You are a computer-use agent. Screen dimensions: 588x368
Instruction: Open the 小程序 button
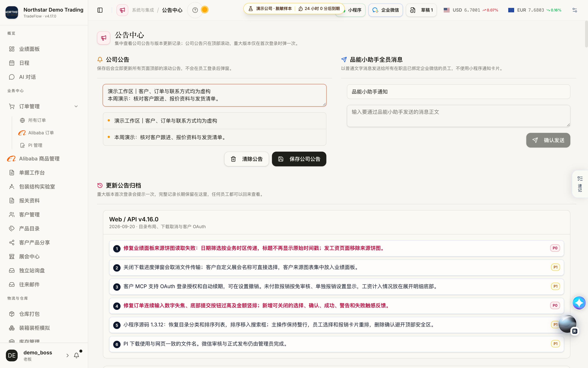[355, 10]
